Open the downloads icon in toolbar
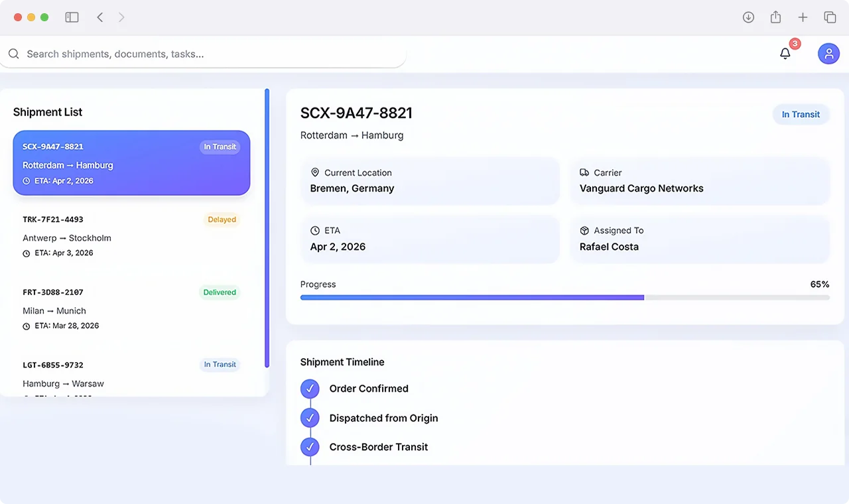 [748, 17]
